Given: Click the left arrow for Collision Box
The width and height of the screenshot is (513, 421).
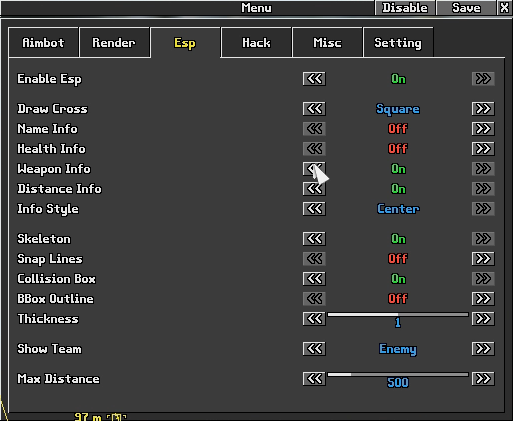Looking at the screenshot, I should (314, 279).
